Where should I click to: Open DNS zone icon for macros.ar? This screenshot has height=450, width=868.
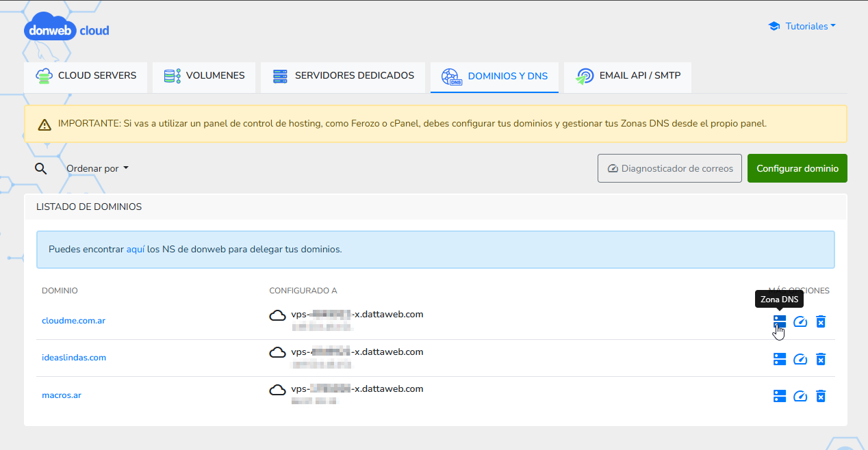pos(780,396)
